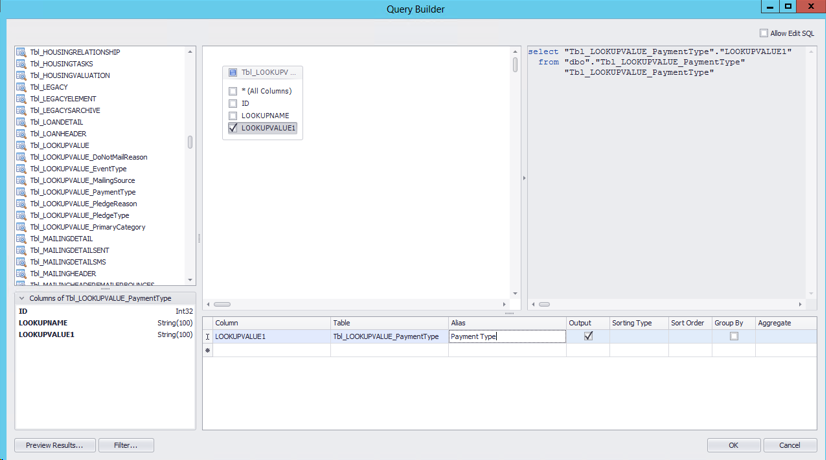The width and height of the screenshot is (826, 460).
Task: Click the table list scroll down arrow
Action: pos(190,280)
